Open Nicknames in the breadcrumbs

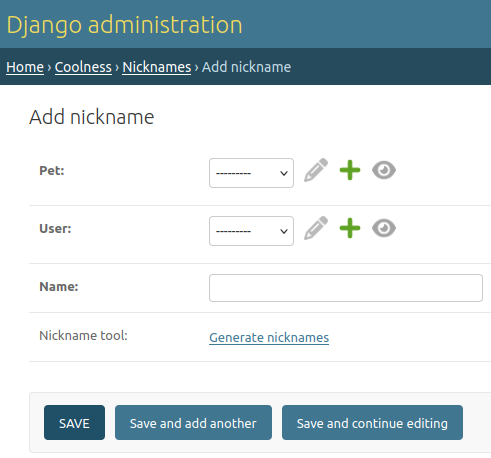coord(157,67)
